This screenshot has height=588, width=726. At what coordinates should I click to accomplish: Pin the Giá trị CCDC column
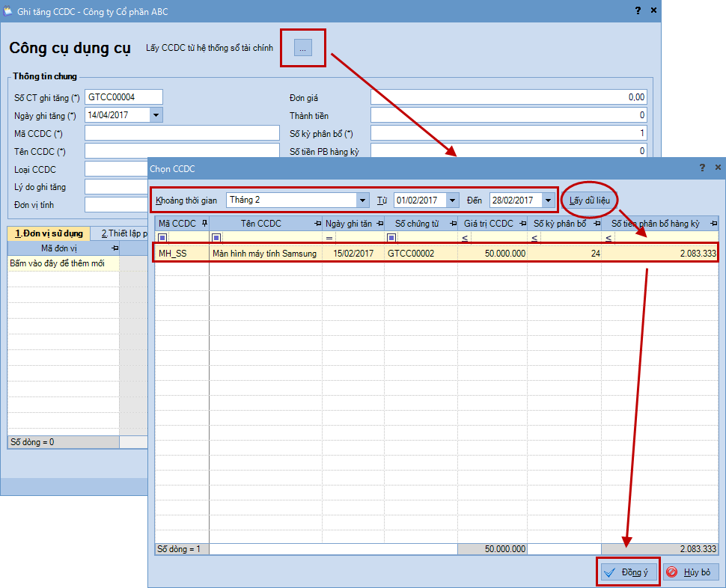[522, 223]
